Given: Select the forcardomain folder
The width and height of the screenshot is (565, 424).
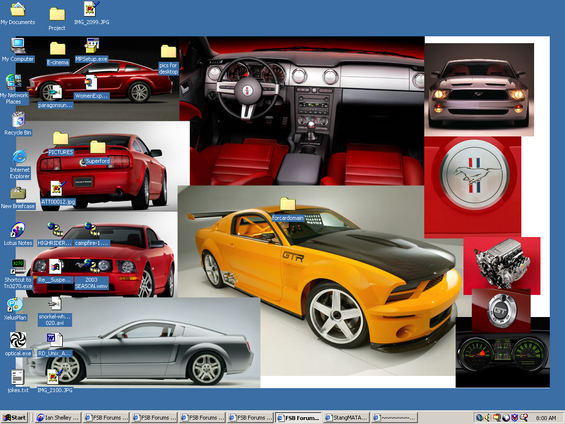Looking at the screenshot, I should 288,209.
